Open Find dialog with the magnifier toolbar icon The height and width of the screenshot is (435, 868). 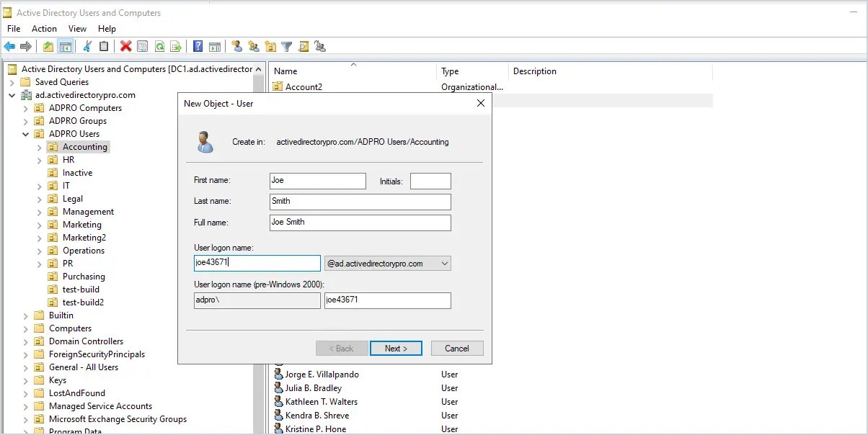[304, 45]
